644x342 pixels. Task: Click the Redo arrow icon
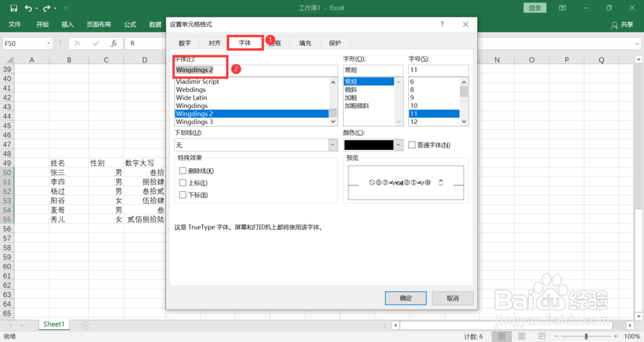pyautogui.click(x=46, y=8)
